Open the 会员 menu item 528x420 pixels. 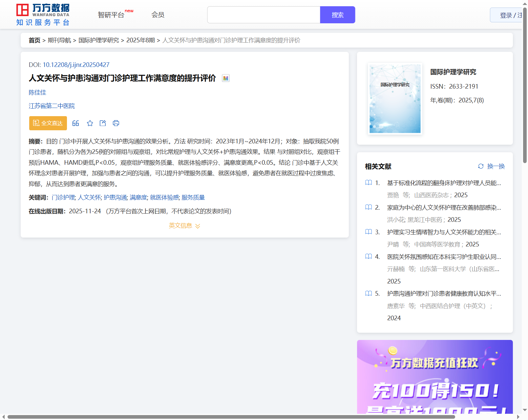coord(158,15)
